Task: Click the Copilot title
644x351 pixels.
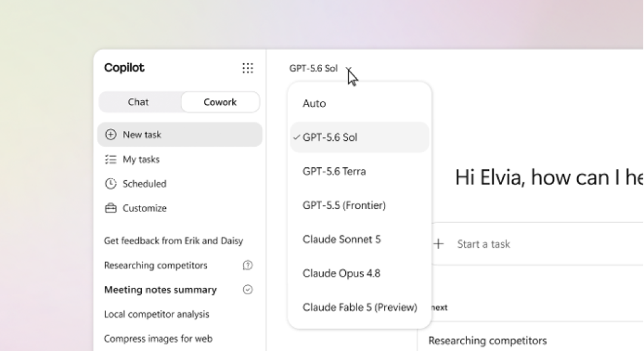Action: [x=124, y=68]
